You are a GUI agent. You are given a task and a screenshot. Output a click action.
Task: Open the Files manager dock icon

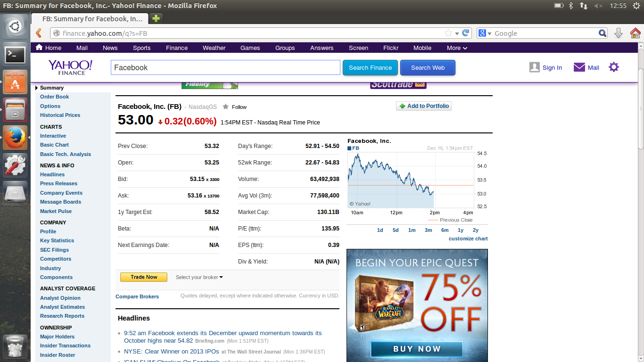[x=15, y=110]
